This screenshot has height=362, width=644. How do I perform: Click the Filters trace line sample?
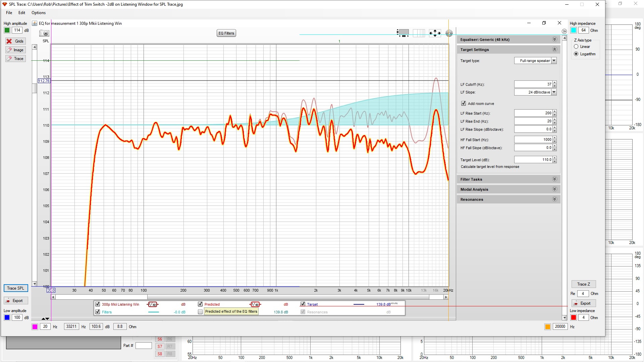point(154,312)
